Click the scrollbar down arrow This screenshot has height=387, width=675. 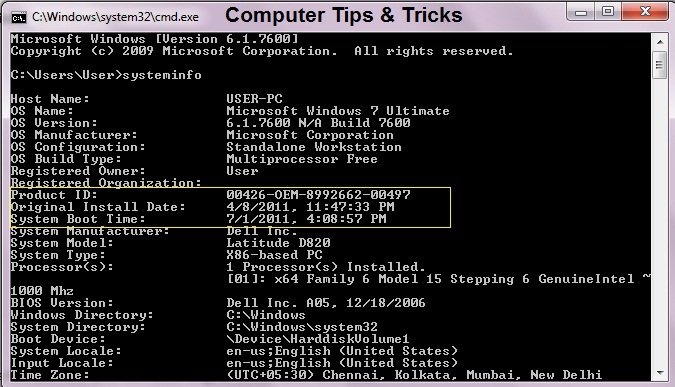[660, 373]
